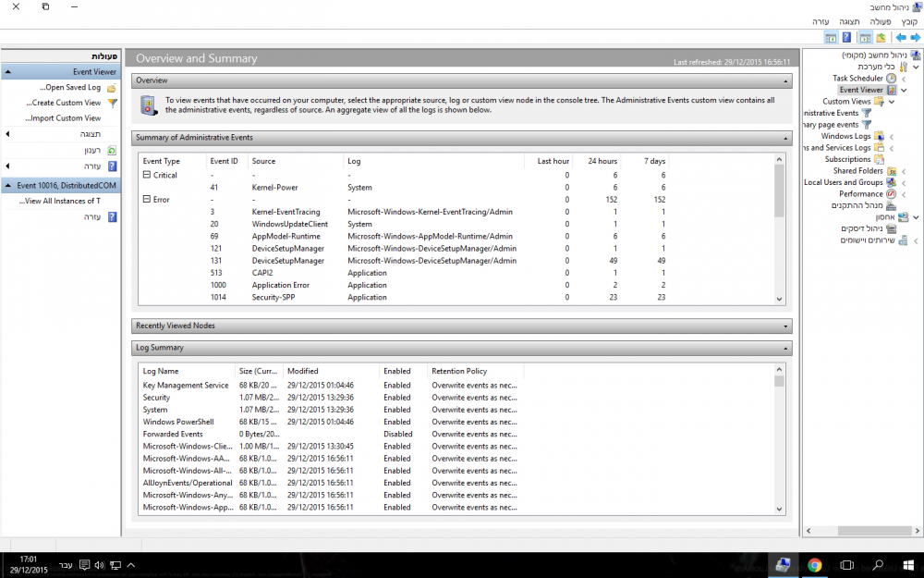Click the Administrative Events filter icon
924x578 pixels.
(867, 113)
